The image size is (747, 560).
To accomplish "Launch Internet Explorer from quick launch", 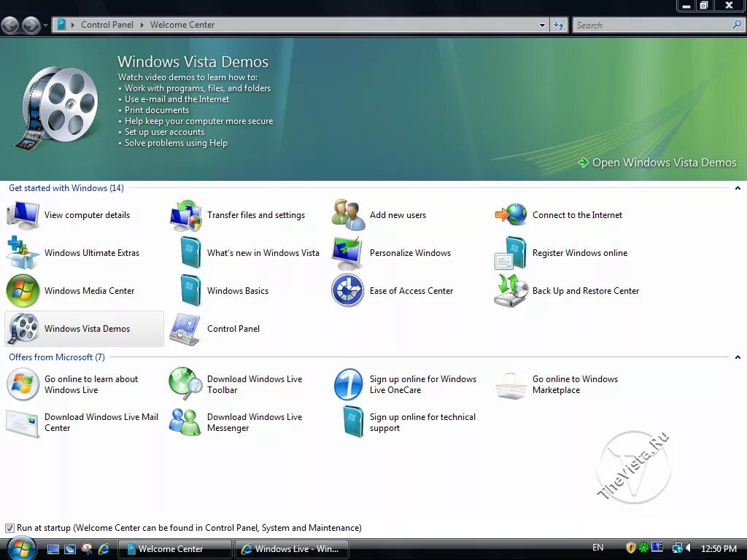I will point(104,549).
